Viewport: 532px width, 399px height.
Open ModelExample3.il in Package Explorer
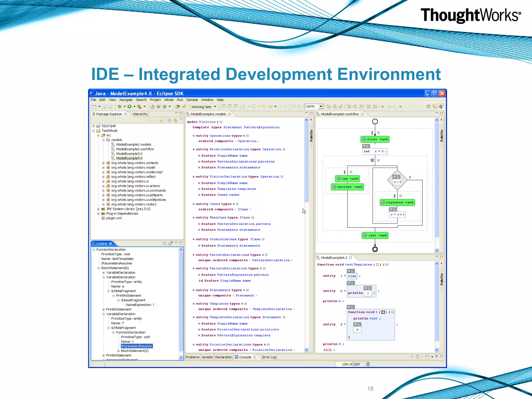tap(129, 154)
